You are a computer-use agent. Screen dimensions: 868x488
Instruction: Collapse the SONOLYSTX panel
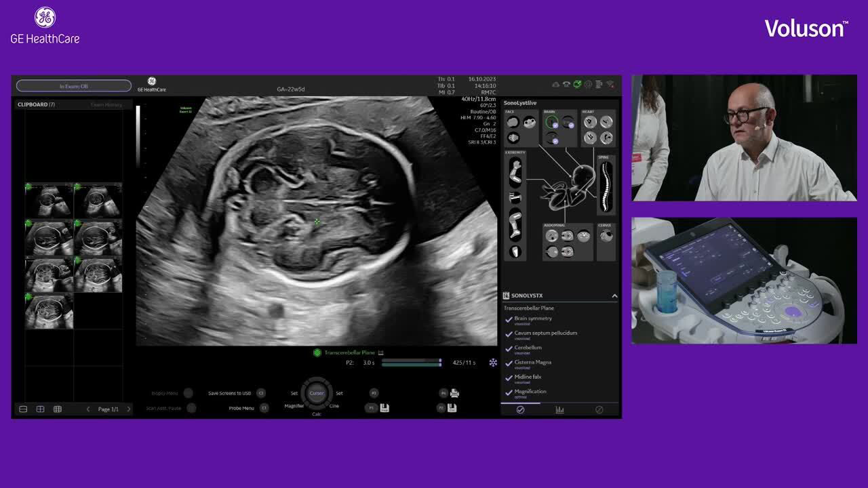click(614, 296)
